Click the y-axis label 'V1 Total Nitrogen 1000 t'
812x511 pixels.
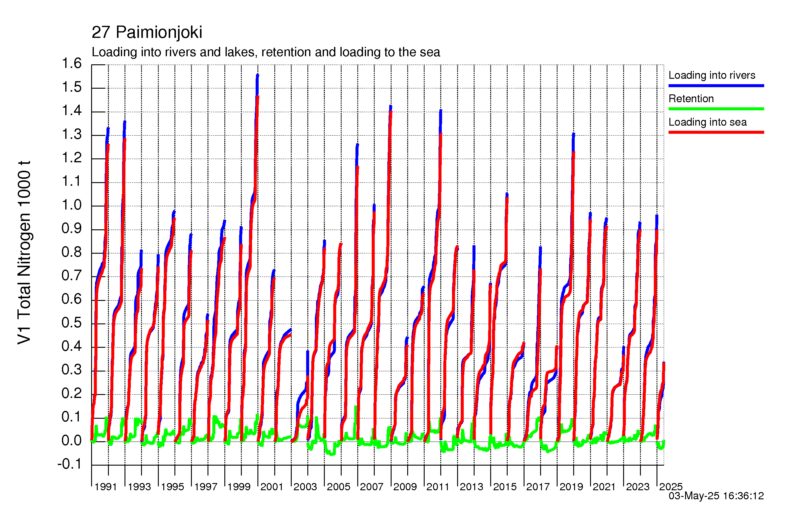(x=24, y=252)
